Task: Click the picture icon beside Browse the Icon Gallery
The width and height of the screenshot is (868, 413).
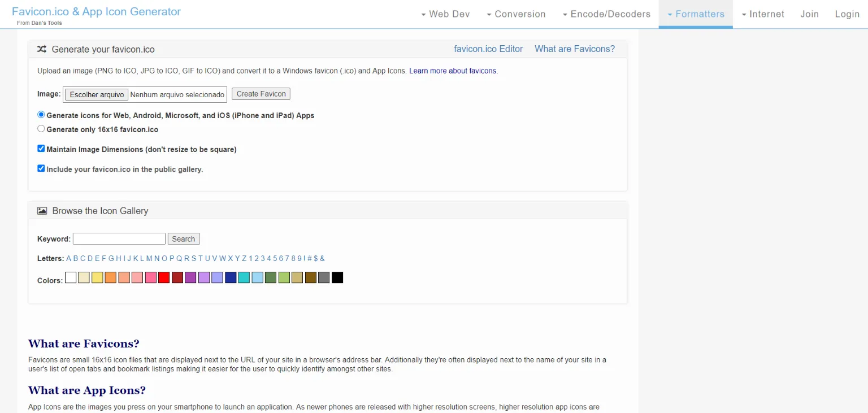Action: pyautogui.click(x=42, y=211)
